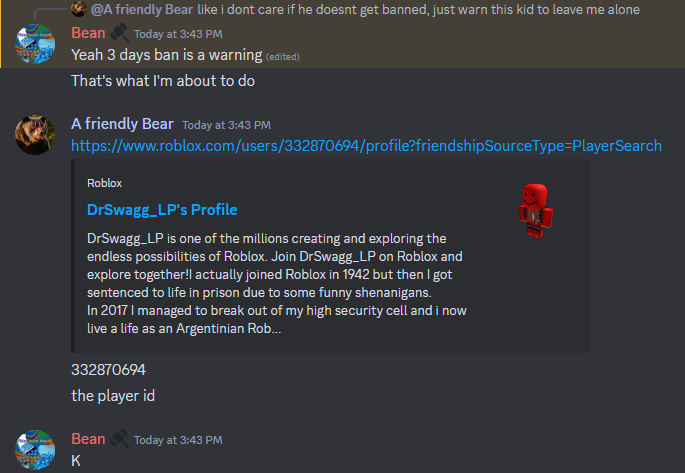Open Bean's avatar beside the K message
685x473 pixels.
tap(35, 450)
